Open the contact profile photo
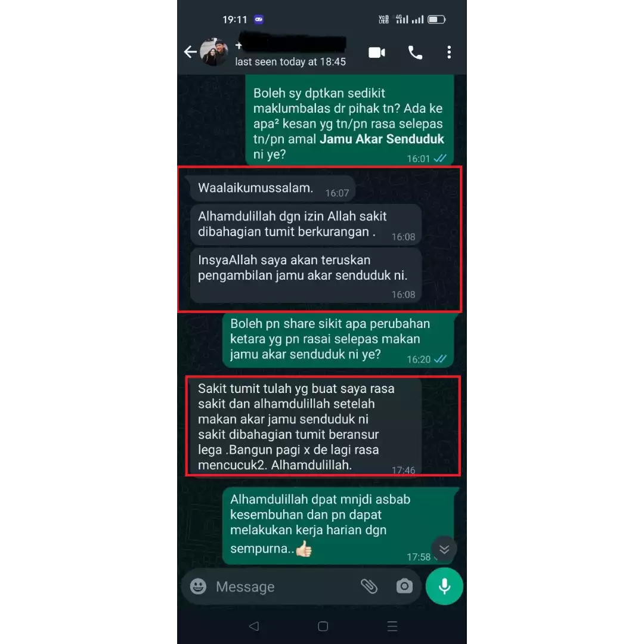Image resolution: width=644 pixels, height=644 pixels. click(213, 52)
